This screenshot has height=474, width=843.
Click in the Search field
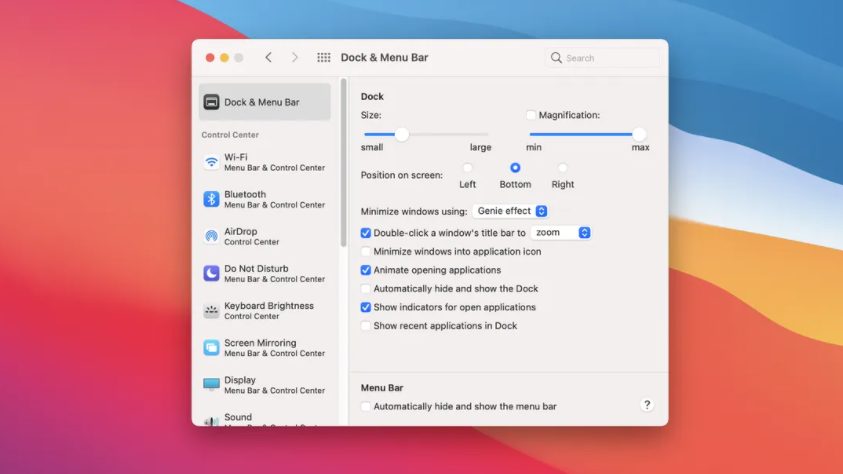[x=603, y=58]
